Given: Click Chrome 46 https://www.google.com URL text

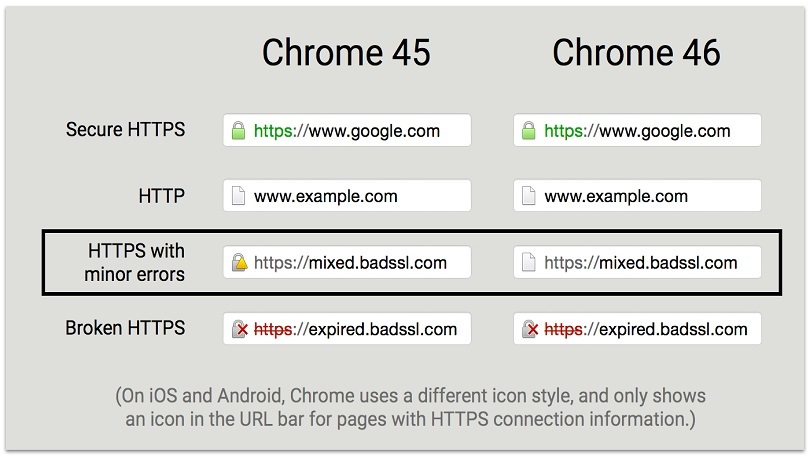Looking at the screenshot, I should point(637,131).
